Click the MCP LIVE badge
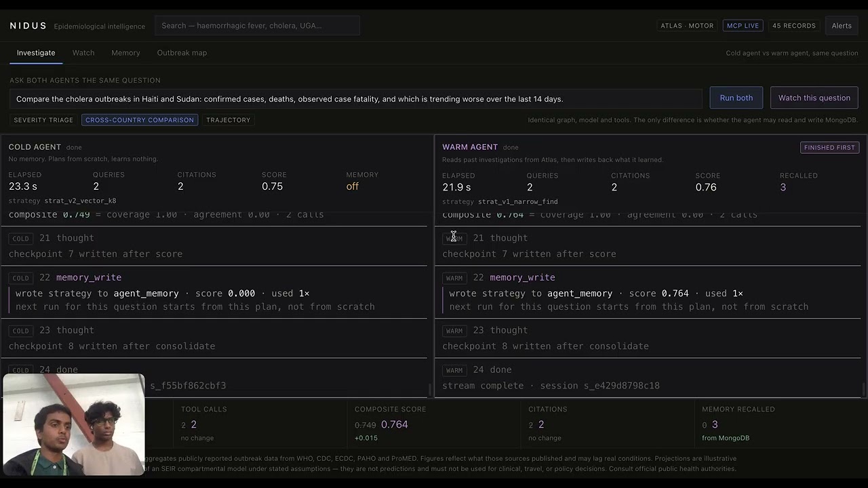The image size is (868, 488). (743, 26)
